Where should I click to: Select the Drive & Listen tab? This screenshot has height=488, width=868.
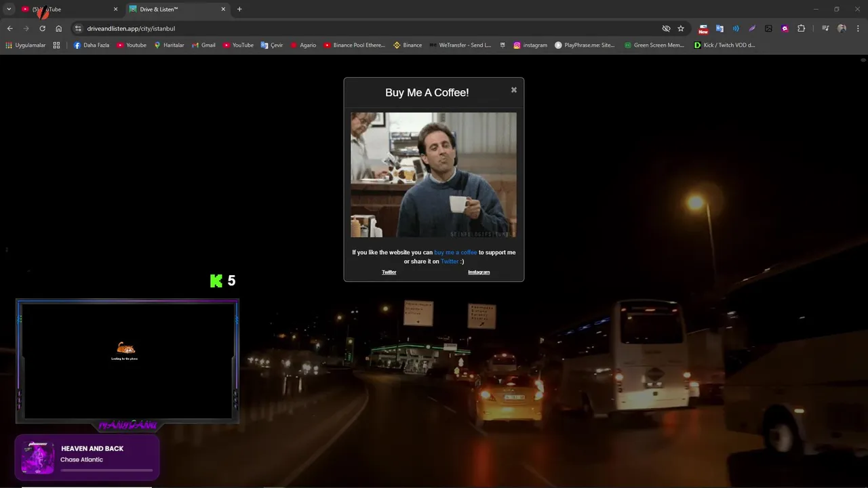click(176, 9)
